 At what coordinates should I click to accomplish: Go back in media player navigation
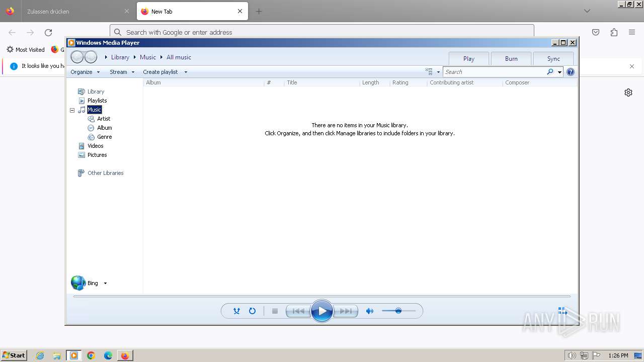(x=77, y=57)
